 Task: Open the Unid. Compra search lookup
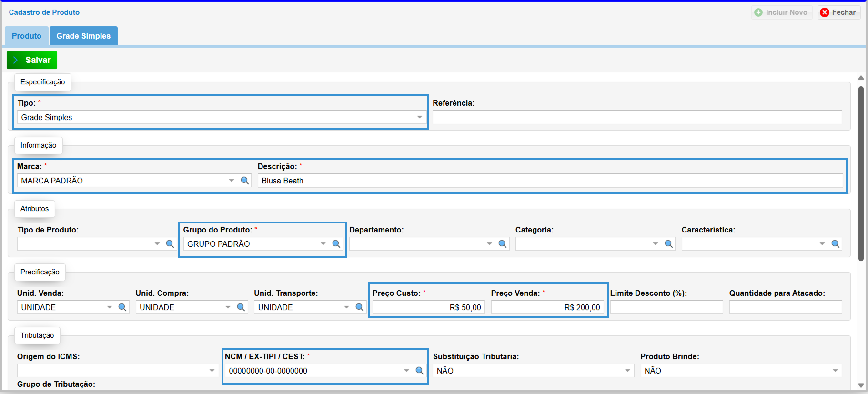tap(241, 307)
